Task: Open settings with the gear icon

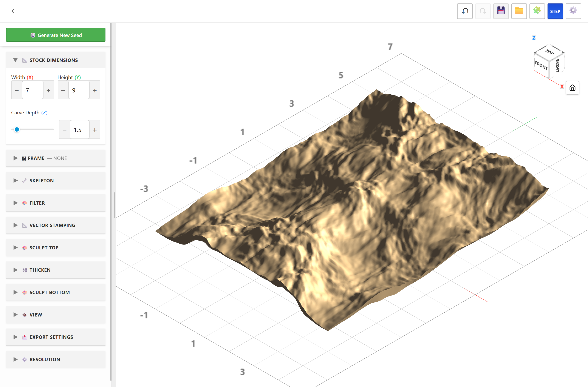Action: (573, 11)
